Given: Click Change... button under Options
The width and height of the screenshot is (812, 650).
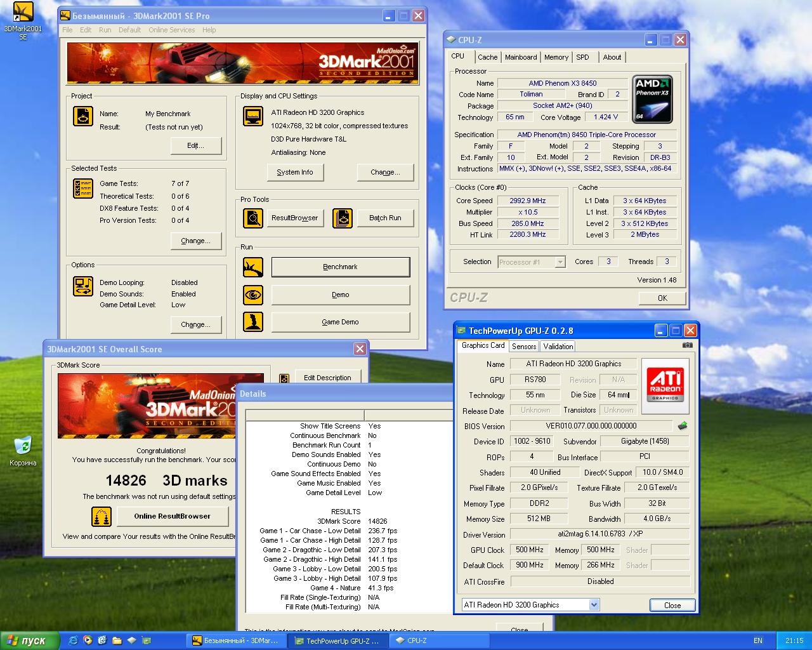Looking at the screenshot, I should tap(196, 324).
